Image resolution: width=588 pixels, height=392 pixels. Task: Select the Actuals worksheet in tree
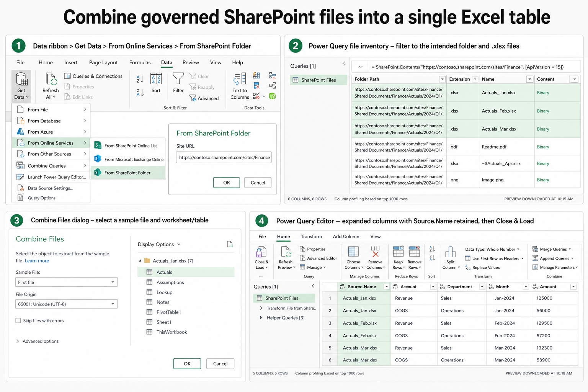186,272
